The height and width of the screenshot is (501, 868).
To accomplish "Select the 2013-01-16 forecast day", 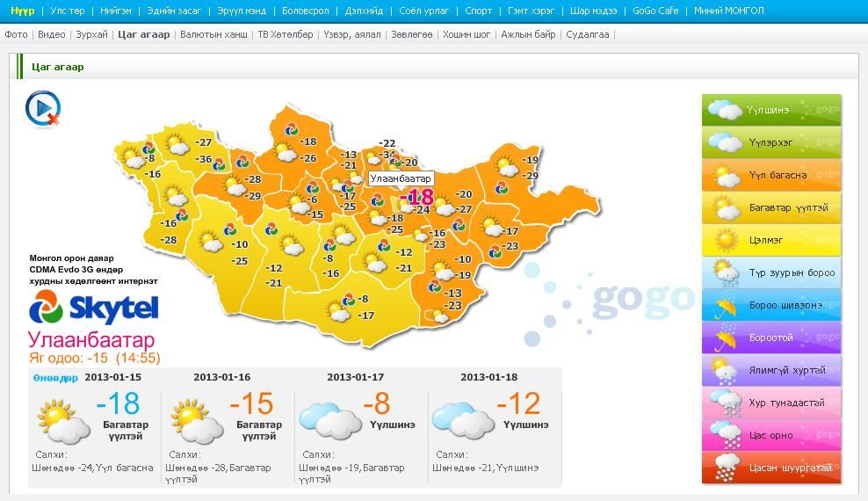I will tap(221, 377).
